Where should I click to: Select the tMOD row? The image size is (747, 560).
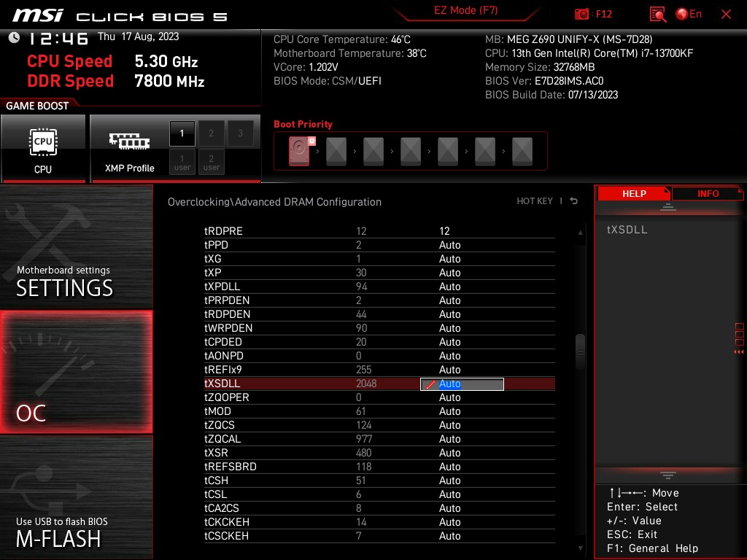[379, 411]
